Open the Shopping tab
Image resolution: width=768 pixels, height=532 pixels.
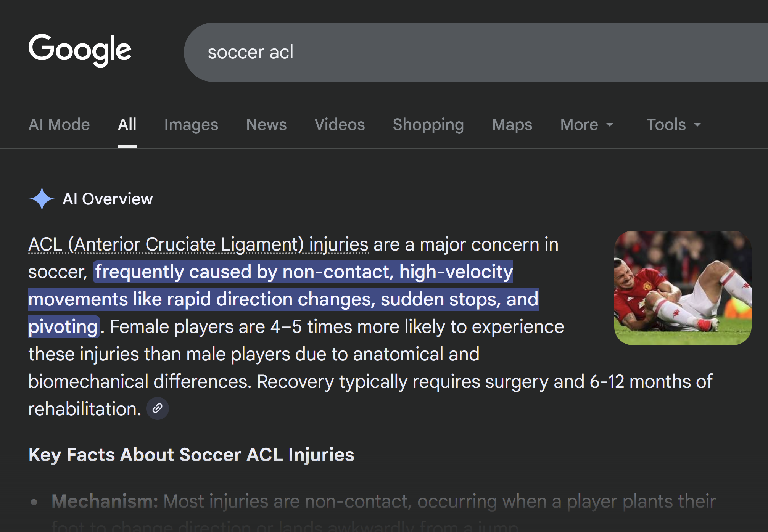point(428,125)
